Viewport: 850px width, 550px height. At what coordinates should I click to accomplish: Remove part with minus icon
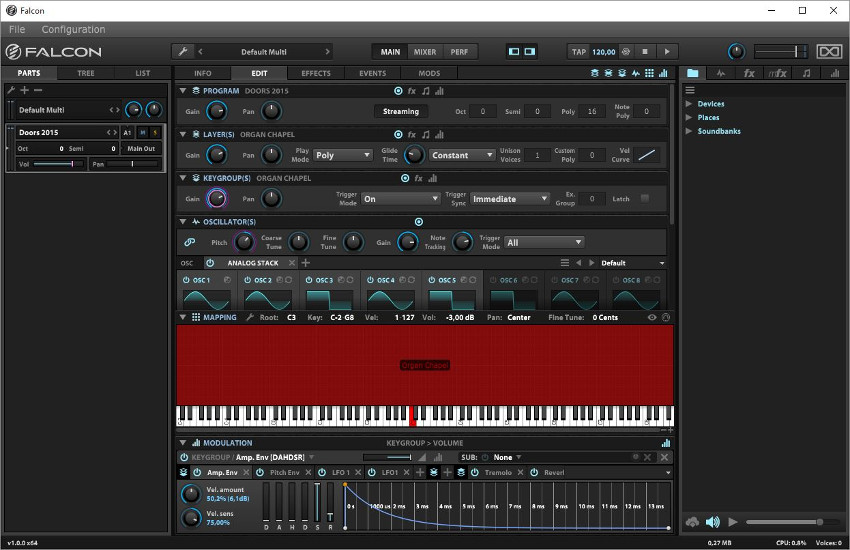(38, 90)
